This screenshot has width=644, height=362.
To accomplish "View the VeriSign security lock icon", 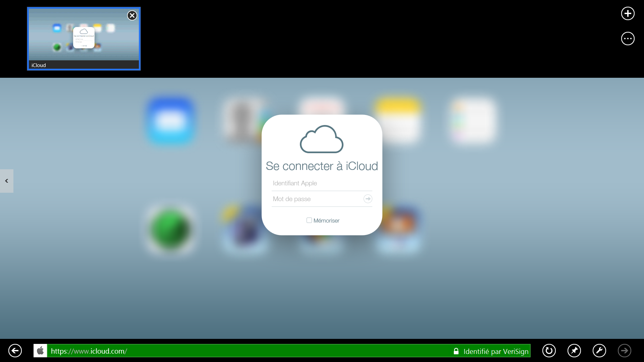I will click(456, 351).
